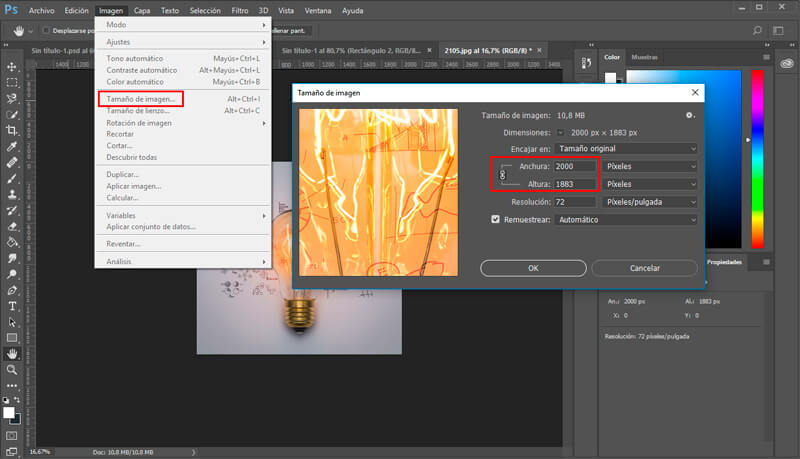Screen dimensions: 800x459
Task: Select the Crop tool in the toolbar
Action: coord(12,130)
